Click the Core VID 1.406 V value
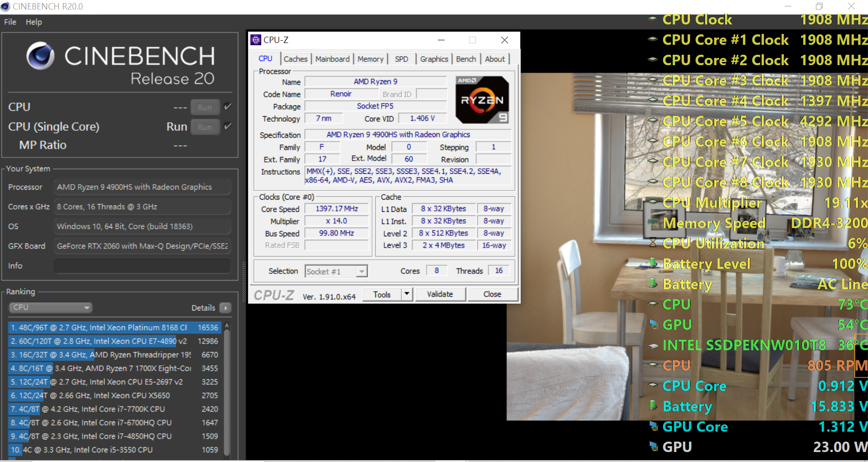868x462 pixels. (x=422, y=118)
